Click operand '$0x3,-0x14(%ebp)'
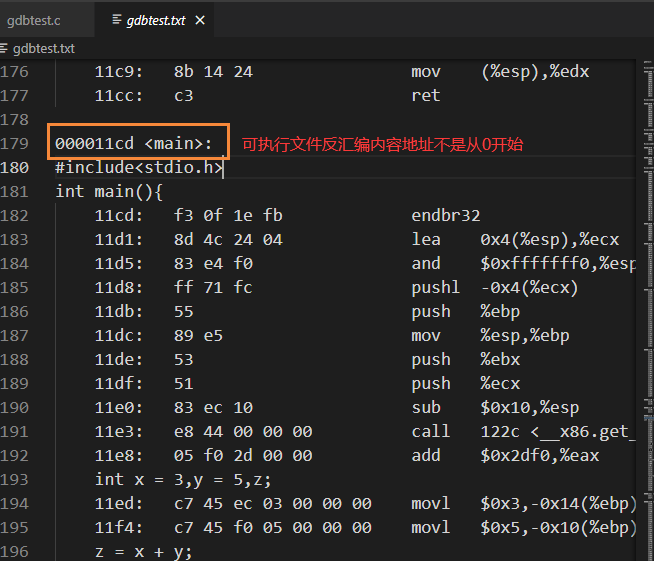Image resolution: width=654 pixels, height=561 pixels. point(558,503)
